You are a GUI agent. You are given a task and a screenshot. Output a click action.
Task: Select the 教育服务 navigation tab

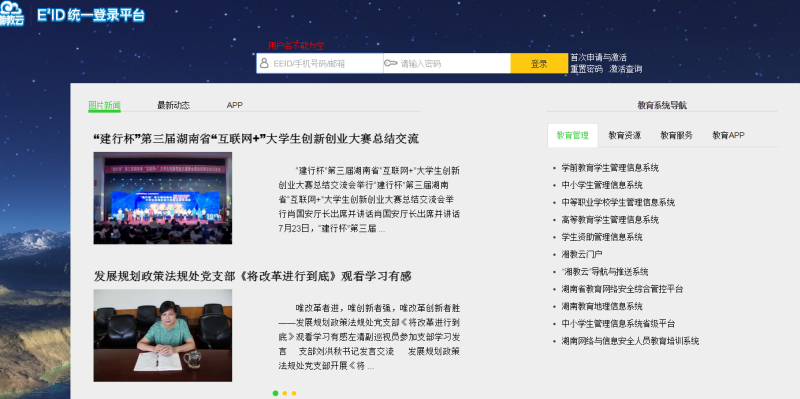(x=677, y=135)
